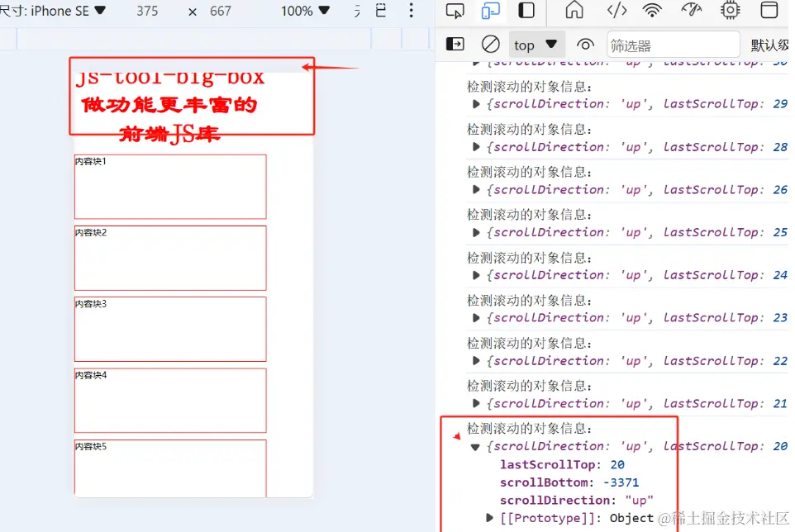Viewport: 795px width, 532px height.
Task: Expand the object with lastScrollTop 25
Action: click(x=475, y=232)
